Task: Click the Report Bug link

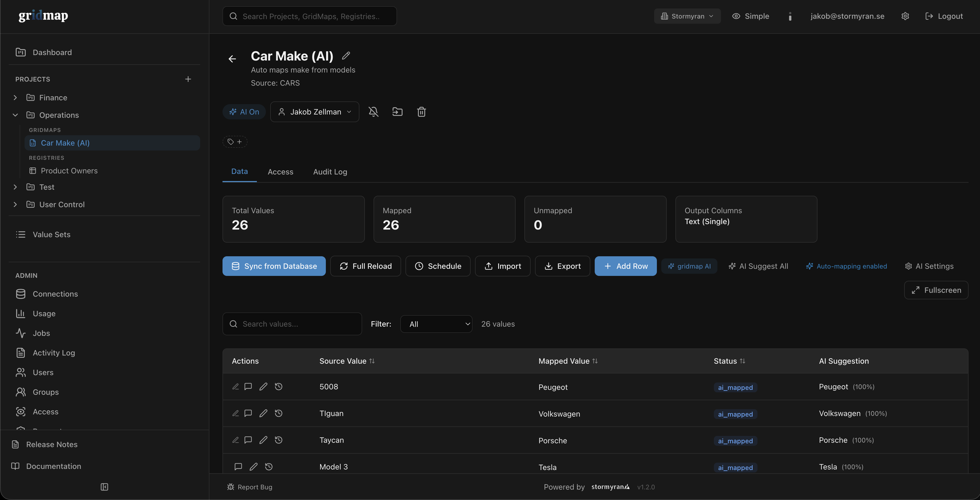Action: coord(249,487)
